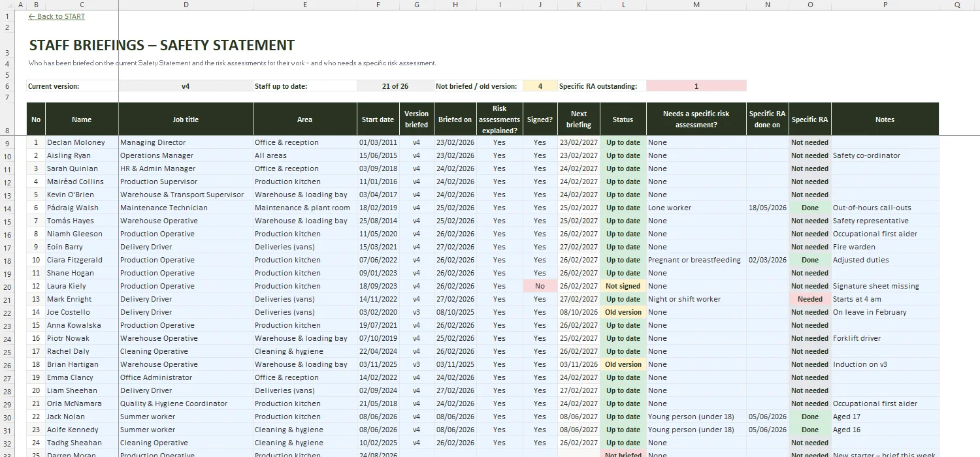The height and width of the screenshot is (457, 980).
Task: Click 'Quality & Hygiene Coordinator' job title cell
Action: (x=186, y=403)
